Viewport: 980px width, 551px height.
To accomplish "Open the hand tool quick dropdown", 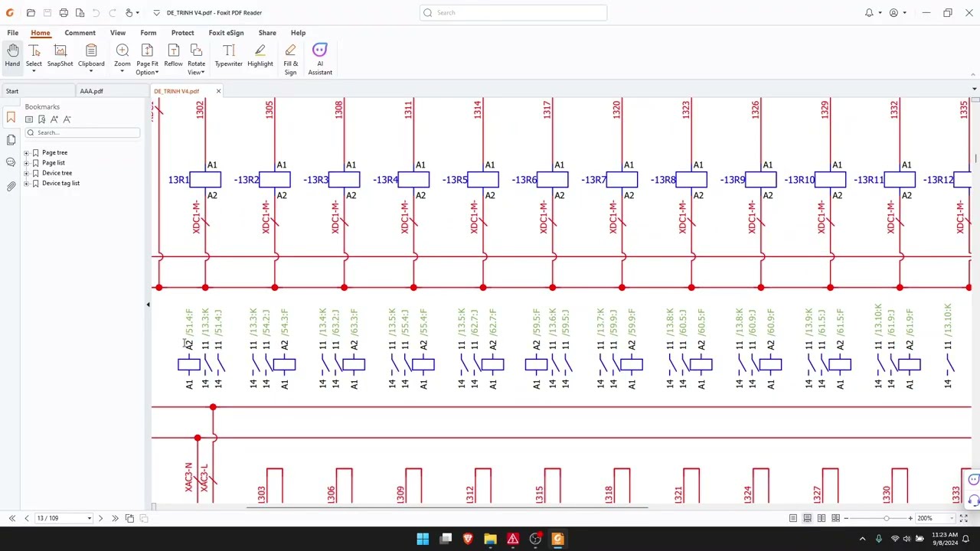I will coord(137,12).
